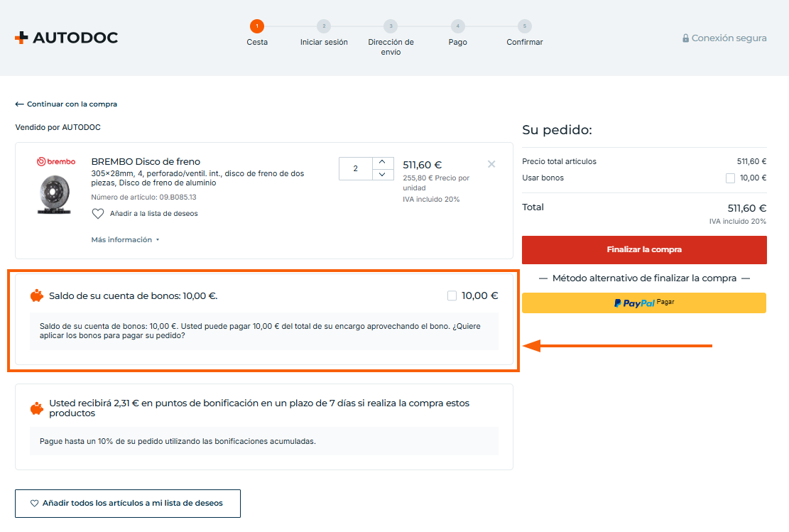Enable 'Usar bonos' checkbox in order summary
The image size is (789, 532).
pyautogui.click(x=730, y=178)
